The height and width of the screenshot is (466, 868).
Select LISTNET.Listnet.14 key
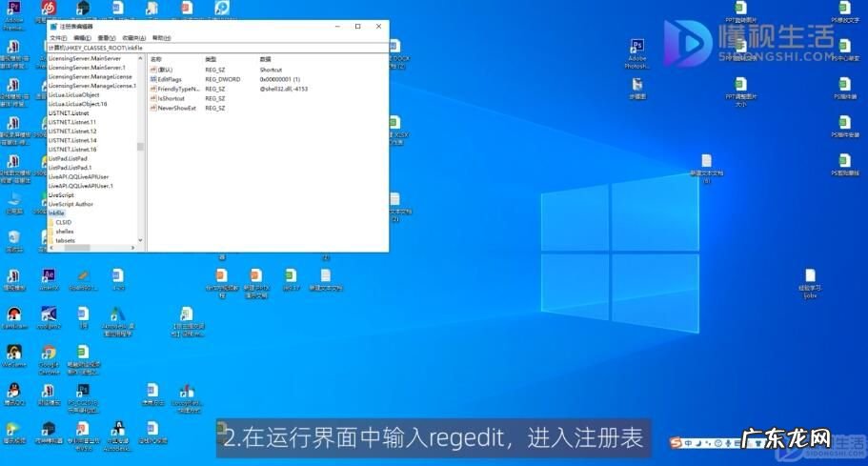[x=72, y=141]
